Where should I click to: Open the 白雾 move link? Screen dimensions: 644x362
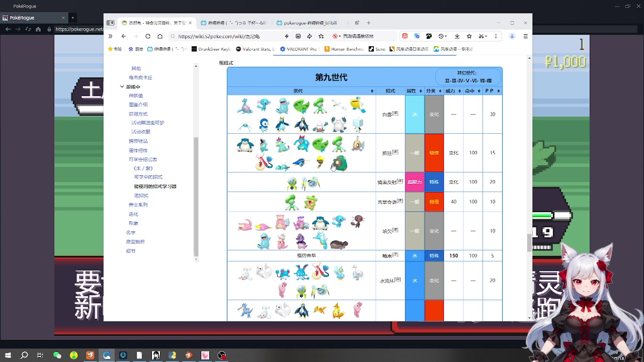387,115
